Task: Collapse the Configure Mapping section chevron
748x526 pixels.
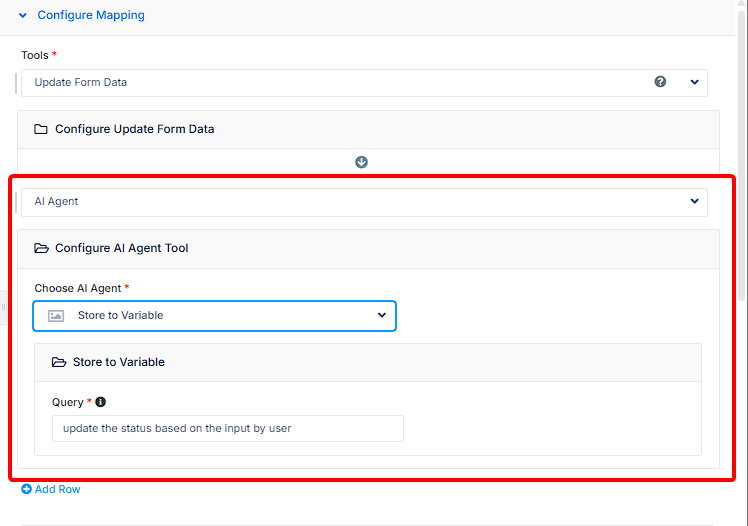Action: tap(23, 16)
